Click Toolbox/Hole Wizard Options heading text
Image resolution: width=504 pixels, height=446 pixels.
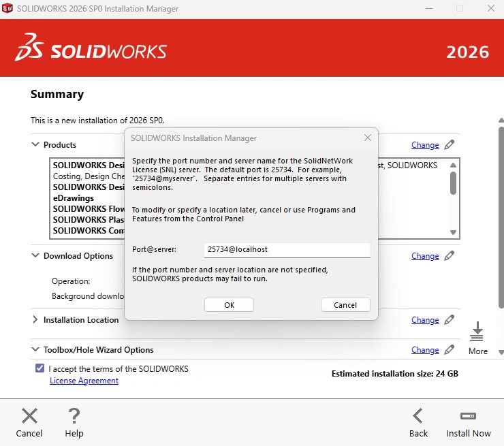[x=98, y=349]
